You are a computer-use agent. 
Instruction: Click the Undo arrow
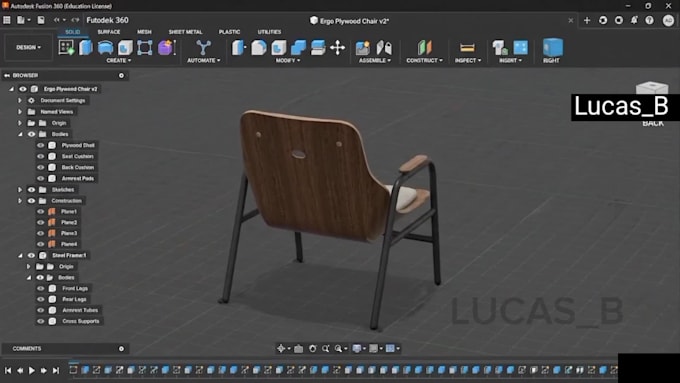click(56, 20)
